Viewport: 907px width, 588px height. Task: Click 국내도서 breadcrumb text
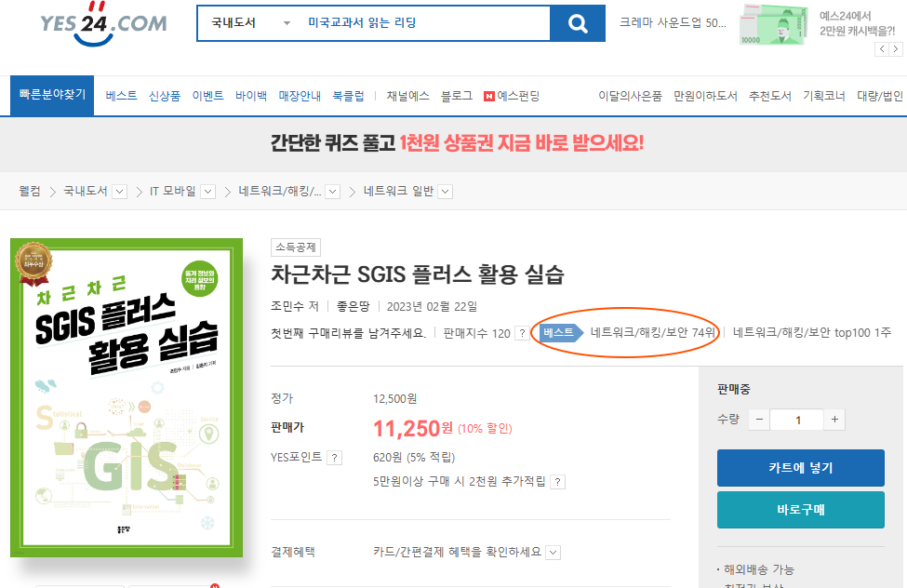click(x=85, y=191)
